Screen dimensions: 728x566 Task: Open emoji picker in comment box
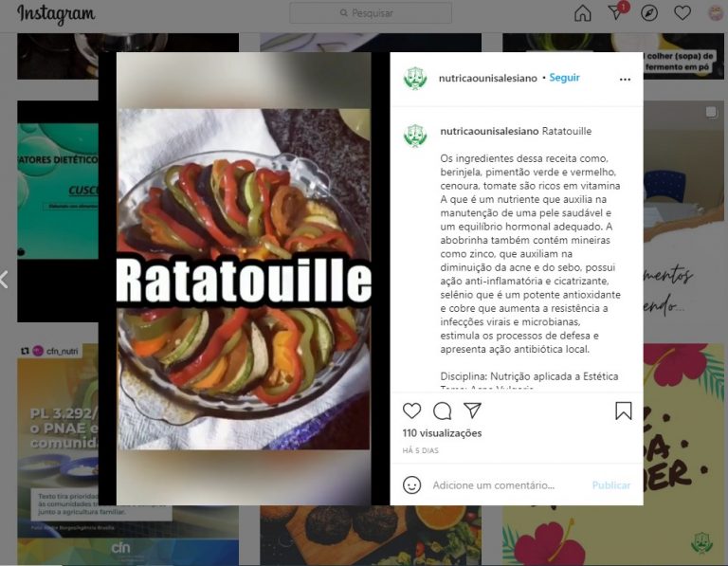click(x=411, y=484)
